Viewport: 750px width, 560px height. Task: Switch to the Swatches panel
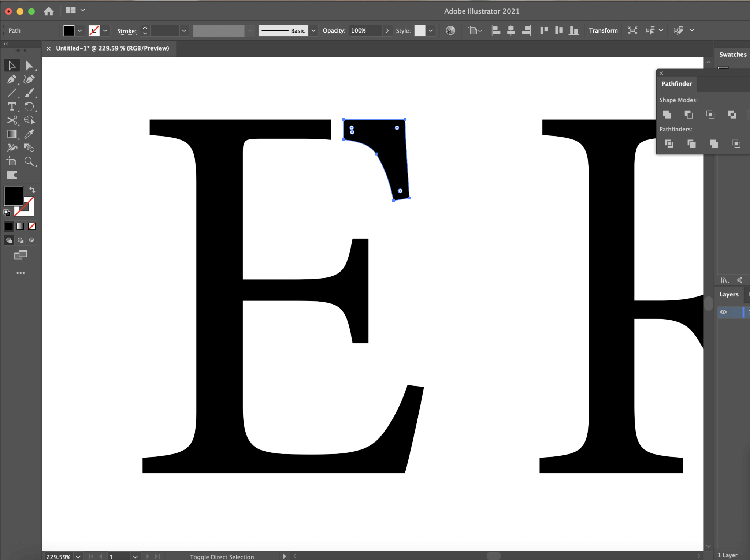[x=732, y=54]
